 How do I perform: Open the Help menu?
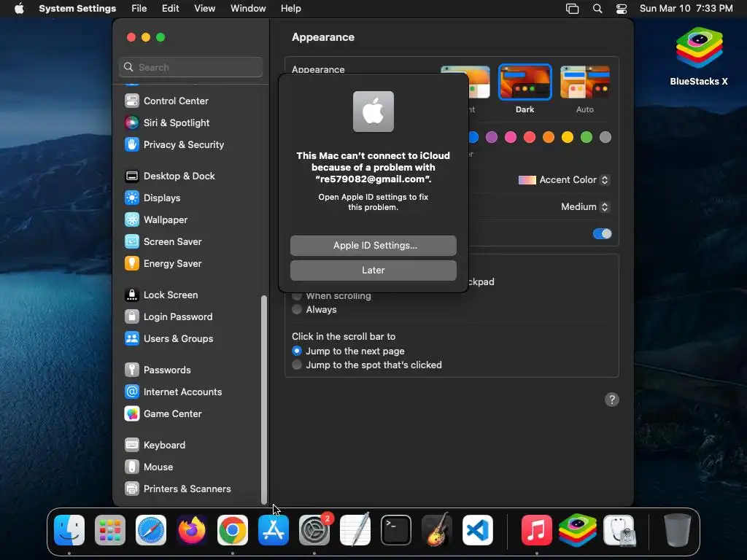point(290,9)
